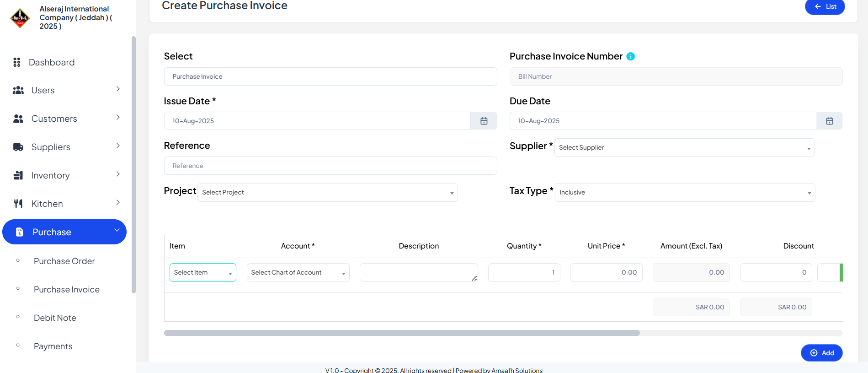Click the company logo icon
The height and width of the screenshot is (373, 868).
(20, 18)
